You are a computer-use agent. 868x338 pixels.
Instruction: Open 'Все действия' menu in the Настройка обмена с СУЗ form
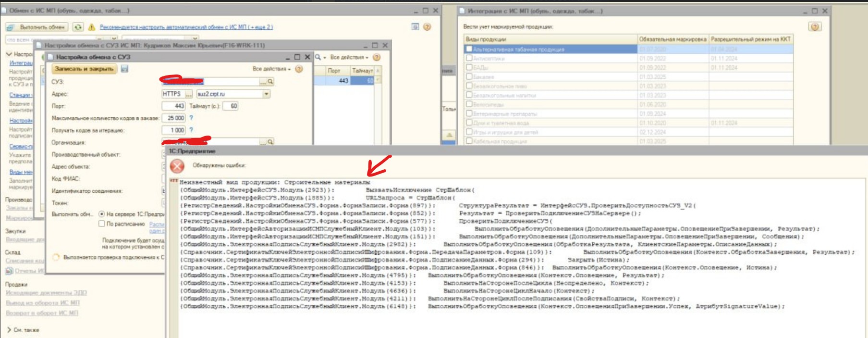point(271,69)
